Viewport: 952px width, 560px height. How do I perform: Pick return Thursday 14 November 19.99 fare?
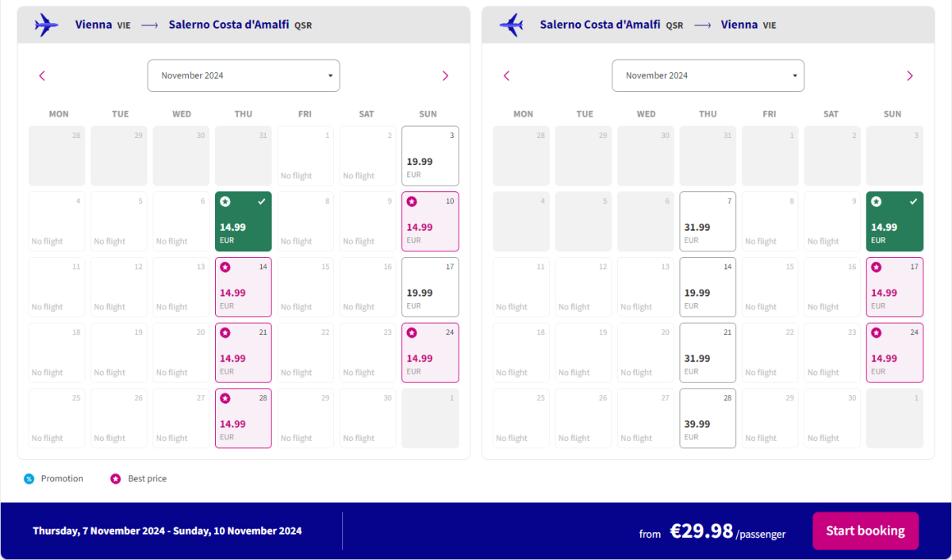coord(708,287)
